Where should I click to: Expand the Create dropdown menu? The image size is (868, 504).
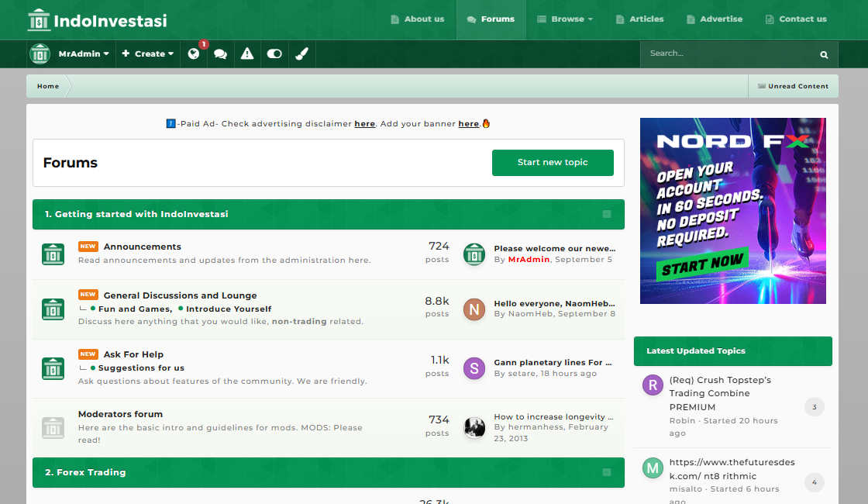click(x=147, y=54)
